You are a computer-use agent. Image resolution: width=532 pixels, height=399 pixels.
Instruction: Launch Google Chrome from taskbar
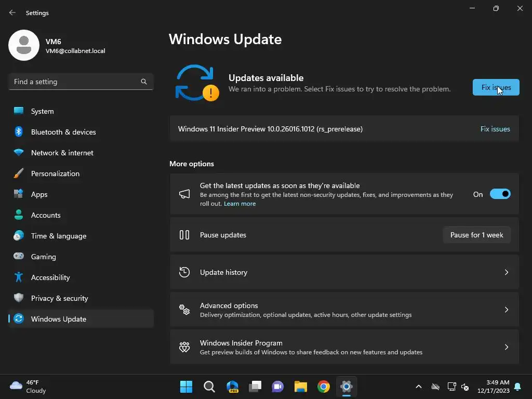(x=324, y=387)
